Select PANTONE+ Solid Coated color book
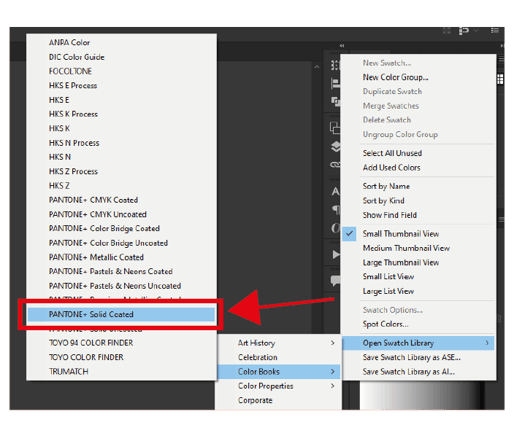 (x=121, y=314)
